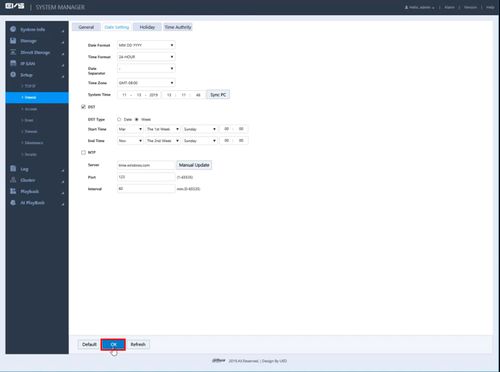Select the Cluster sidebar icon
Screen dimensions: 500x372
coord(13,180)
